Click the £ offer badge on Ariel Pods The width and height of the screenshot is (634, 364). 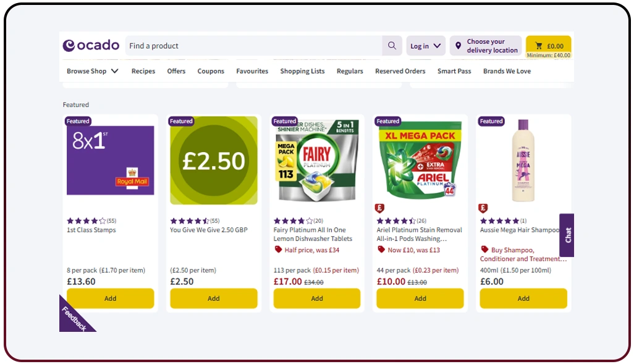click(x=379, y=208)
